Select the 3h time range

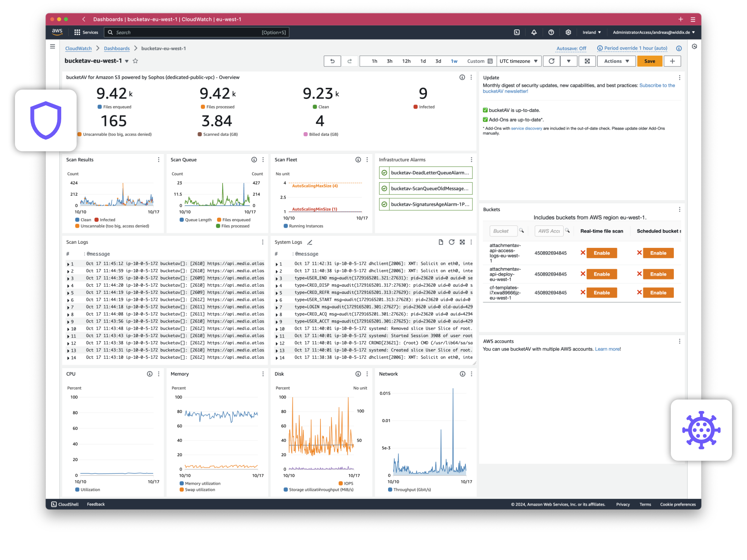(390, 61)
